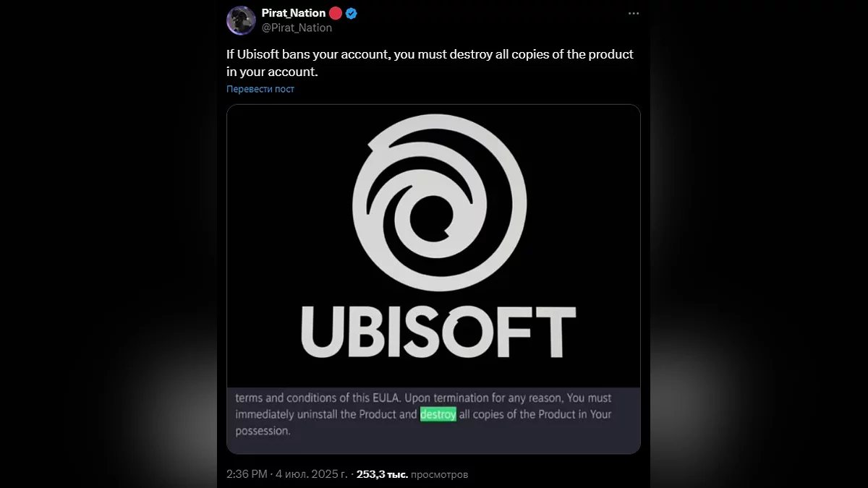Viewport: 868px width, 488px height.
Task: Click the word "possession." in the excerpt
Action: pos(263,431)
